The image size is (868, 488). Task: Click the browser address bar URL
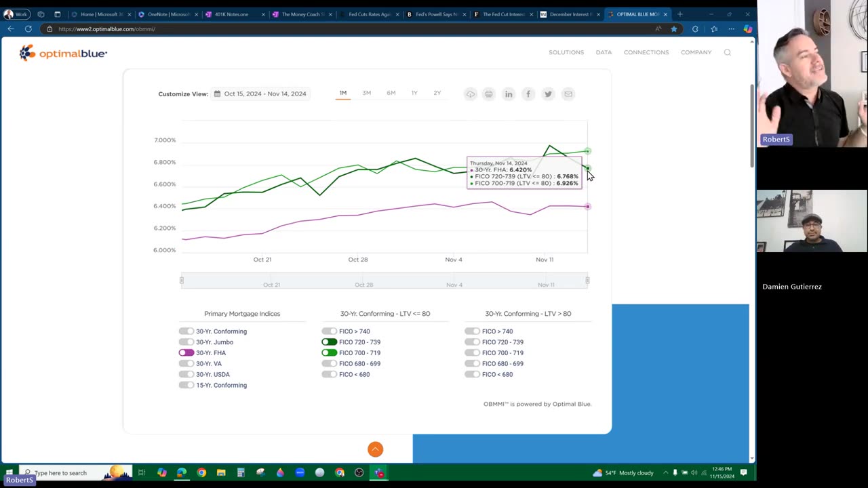(x=106, y=29)
